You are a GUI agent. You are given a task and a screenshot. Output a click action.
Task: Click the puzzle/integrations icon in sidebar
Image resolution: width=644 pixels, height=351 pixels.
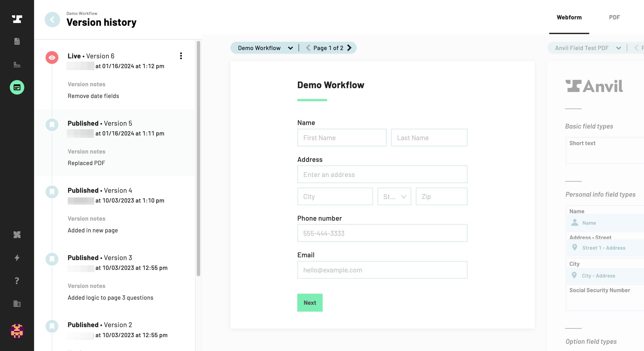tap(17, 235)
